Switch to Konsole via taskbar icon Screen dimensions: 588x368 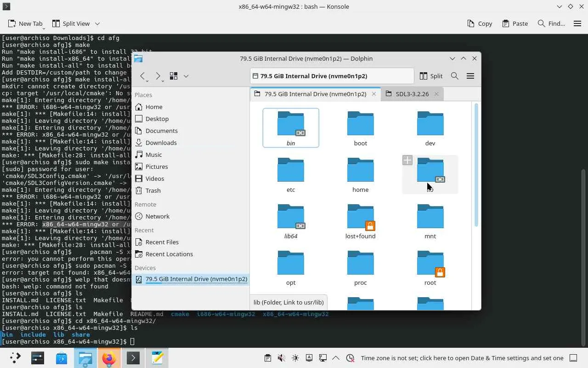[133, 358]
